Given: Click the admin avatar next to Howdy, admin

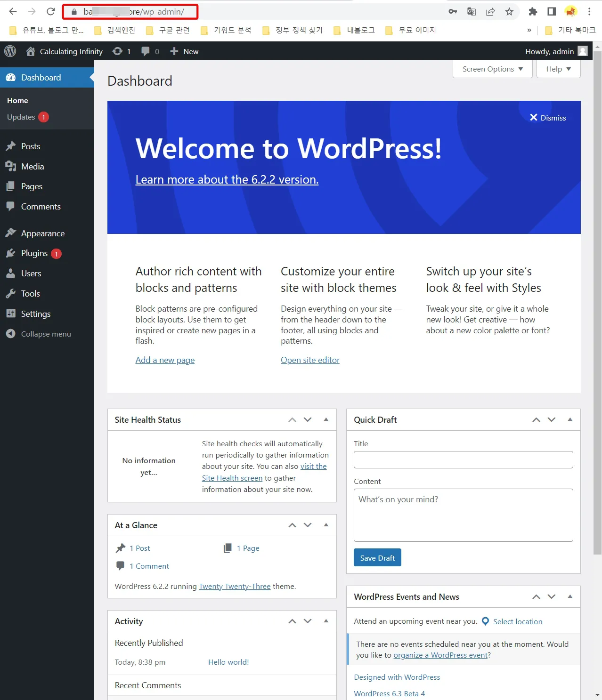Looking at the screenshot, I should coord(583,51).
